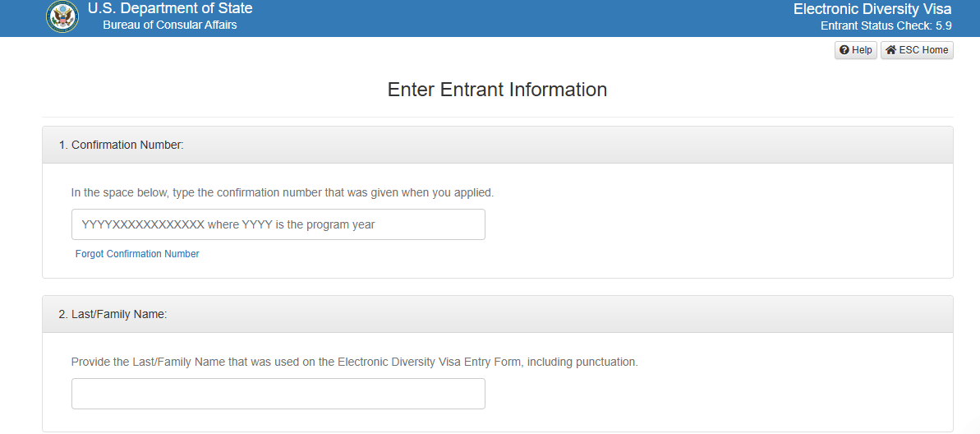Focus the confirmation number input field
Image resolution: width=980 pixels, height=434 pixels.
278,224
